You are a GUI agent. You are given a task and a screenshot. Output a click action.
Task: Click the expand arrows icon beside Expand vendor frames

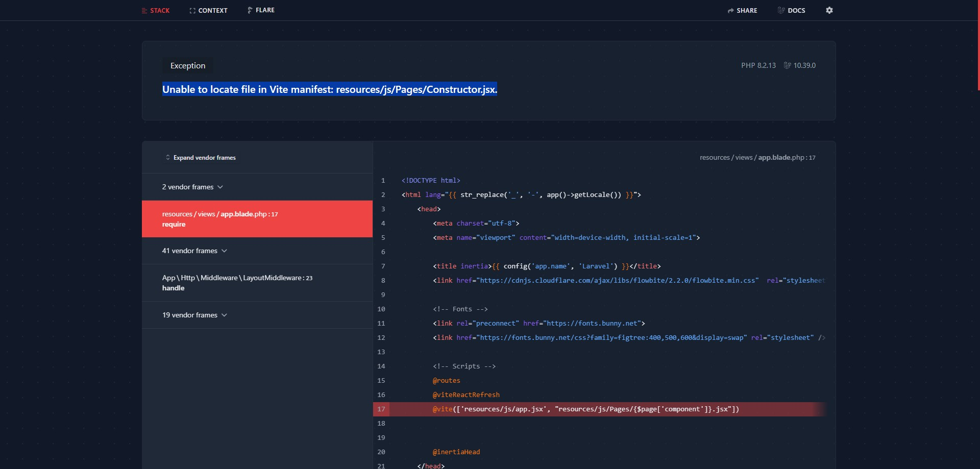click(x=168, y=158)
